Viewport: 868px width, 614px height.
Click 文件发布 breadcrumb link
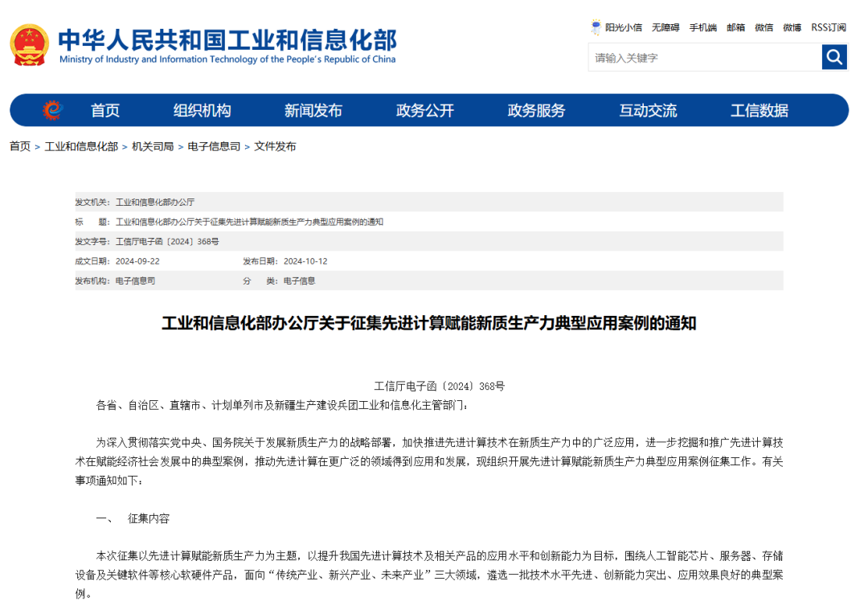[275, 146]
